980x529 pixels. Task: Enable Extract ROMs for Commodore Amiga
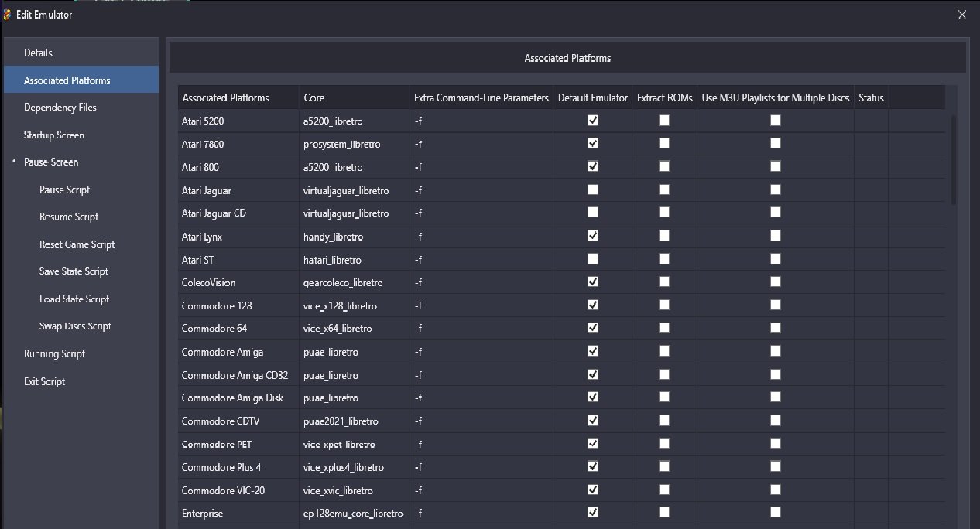[664, 351]
